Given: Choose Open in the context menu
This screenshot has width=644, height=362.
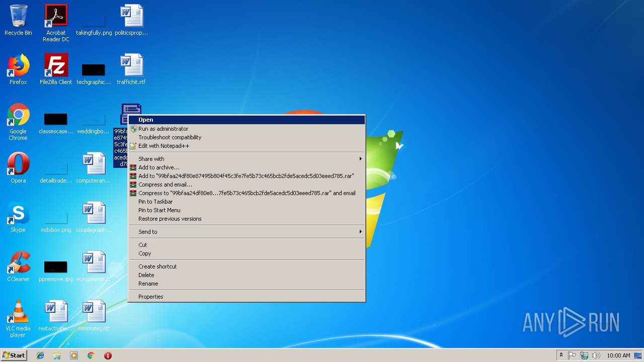Looking at the screenshot, I should pyautogui.click(x=247, y=120).
